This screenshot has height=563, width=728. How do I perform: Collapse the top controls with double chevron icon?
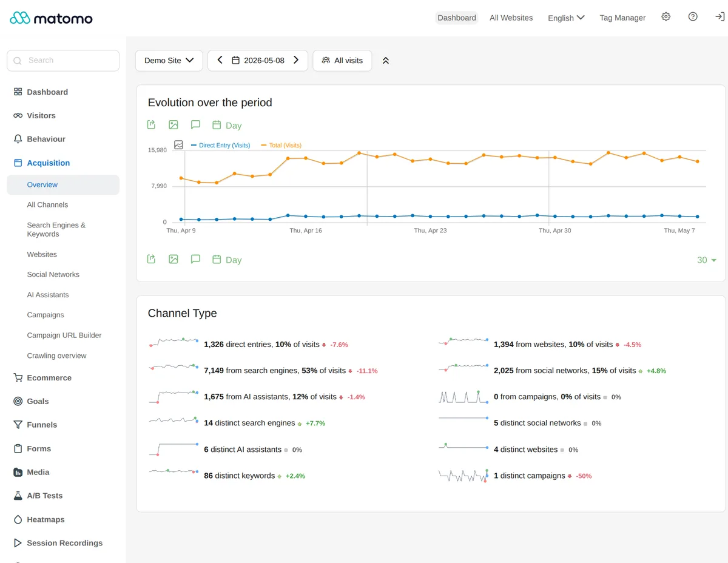pyautogui.click(x=386, y=61)
